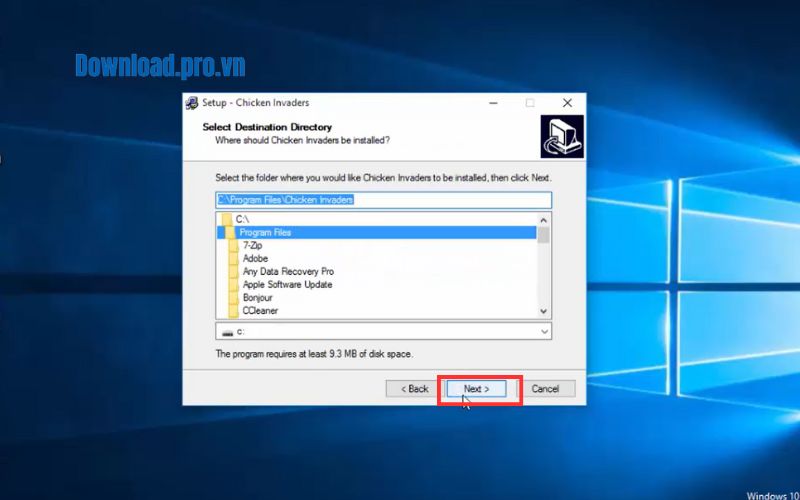Select the C:\ root folder
800x500 pixels.
pyautogui.click(x=377, y=219)
